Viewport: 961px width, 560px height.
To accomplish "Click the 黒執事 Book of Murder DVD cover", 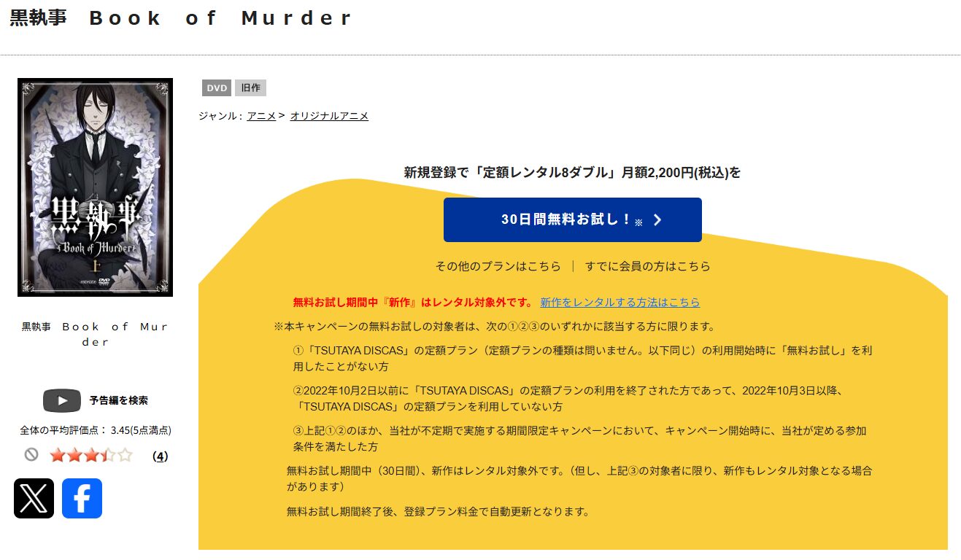I will click(96, 187).
